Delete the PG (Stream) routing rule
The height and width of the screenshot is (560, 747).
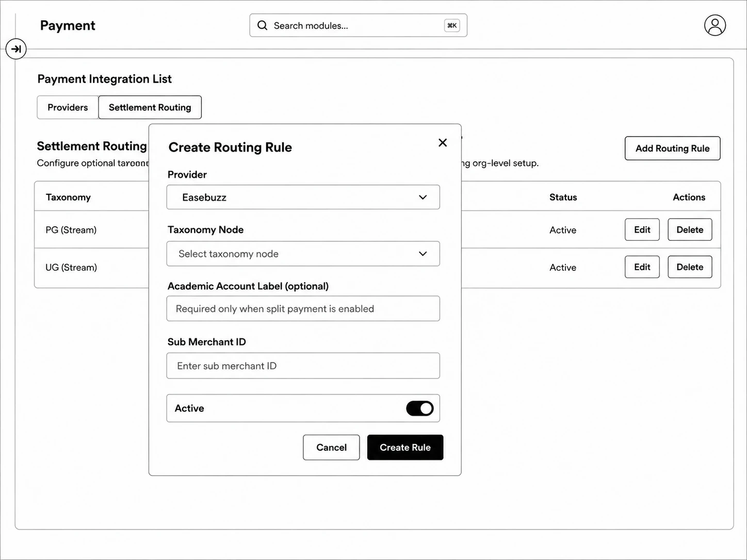coord(690,230)
